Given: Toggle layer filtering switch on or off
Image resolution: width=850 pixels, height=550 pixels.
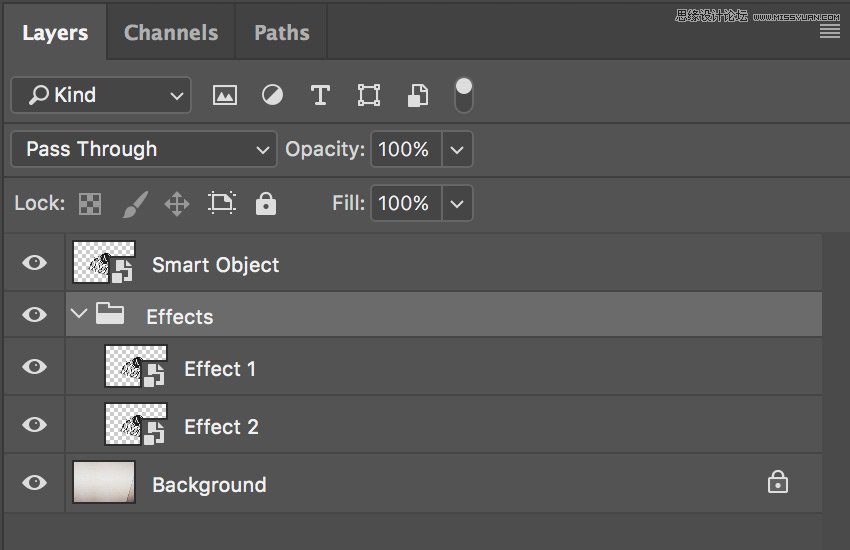Looking at the screenshot, I should 464,94.
